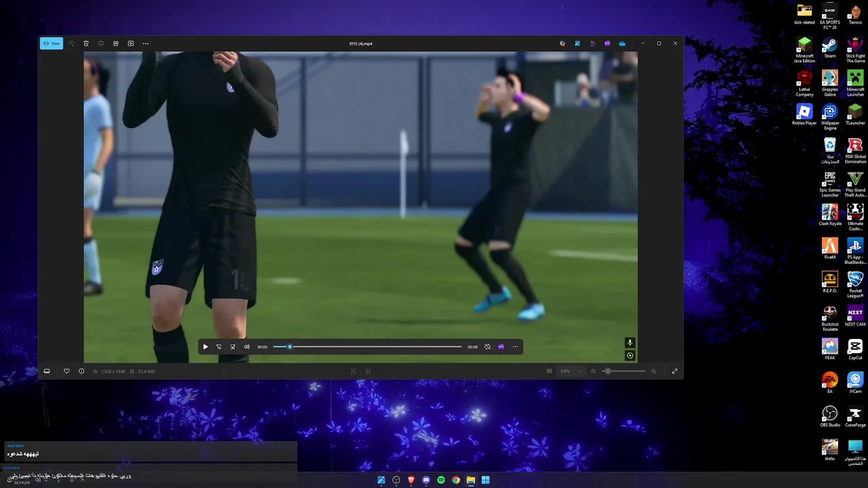Click the circular target icon below the microphone
Viewport: 868px width, 488px height.
(630, 356)
